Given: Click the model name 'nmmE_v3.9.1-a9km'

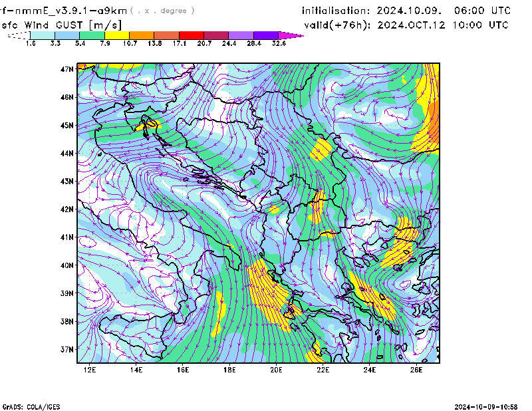Looking at the screenshot, I should point(71,11).
